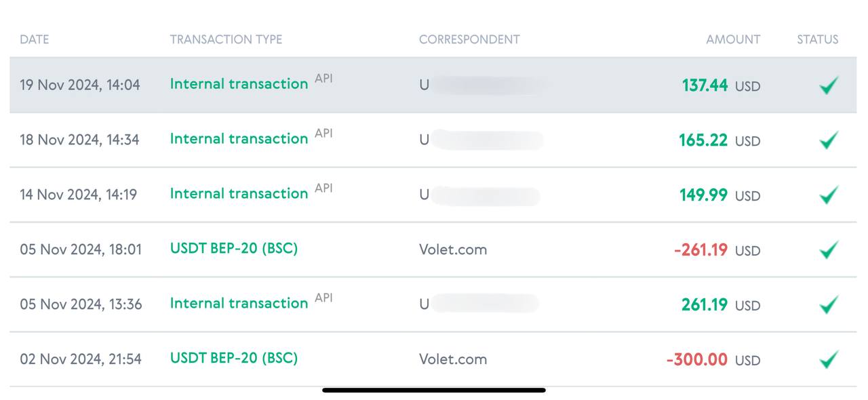Viewport: 868px width, 400px height.
Task: Click the status checkmark for 19 Nov transaction
Action: pos(828,85)
